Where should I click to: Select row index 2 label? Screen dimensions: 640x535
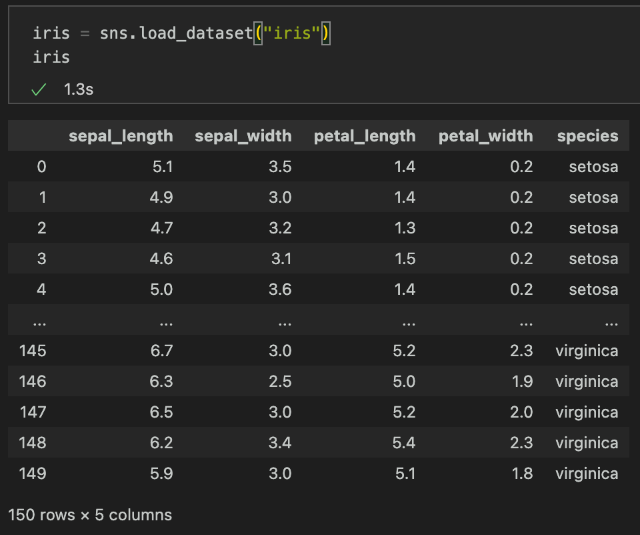coord(42,228)
